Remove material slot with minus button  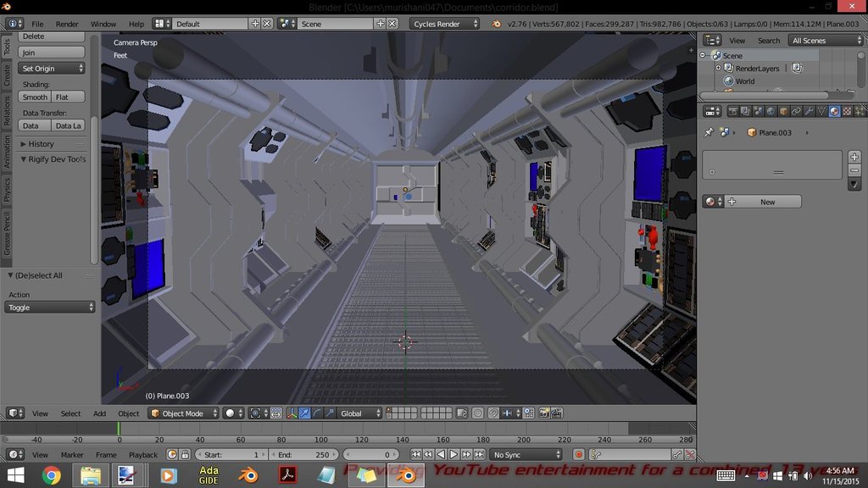(x=854, y=170)
